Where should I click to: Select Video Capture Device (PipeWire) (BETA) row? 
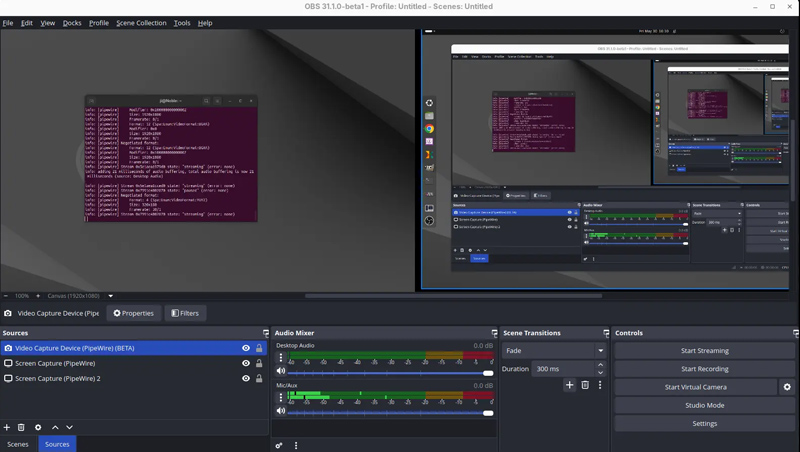pos(134,348)
